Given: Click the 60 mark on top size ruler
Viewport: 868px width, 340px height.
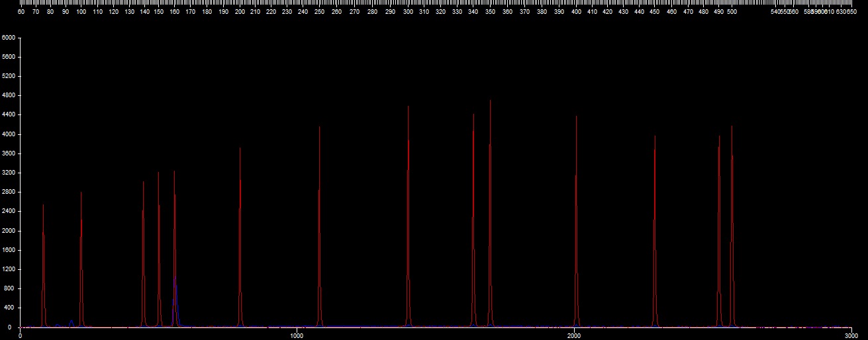Looking at the screenshot, I should pos(21,12).
